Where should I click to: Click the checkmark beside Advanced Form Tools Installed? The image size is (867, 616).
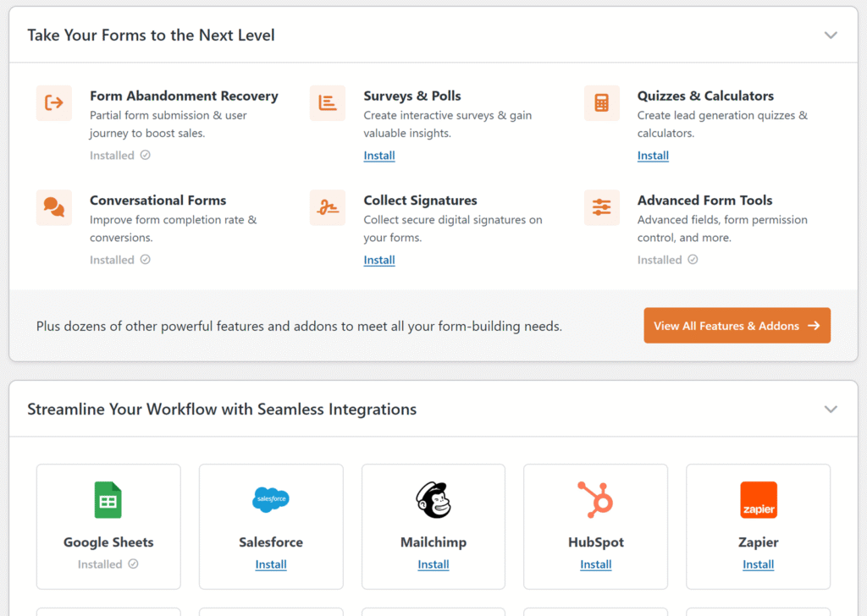pos(693,259)
